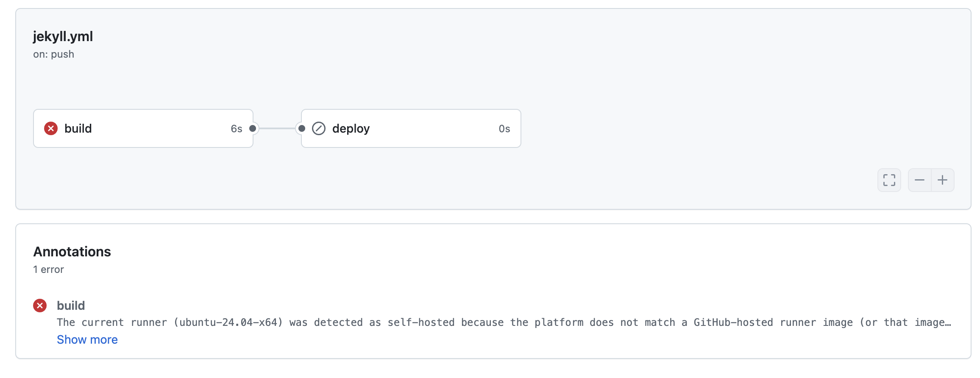Image resolution: width=980 pixels, height=378 pixels.
Task: Click the 'on: push' trigger text
Action: (x=53, y=54)
